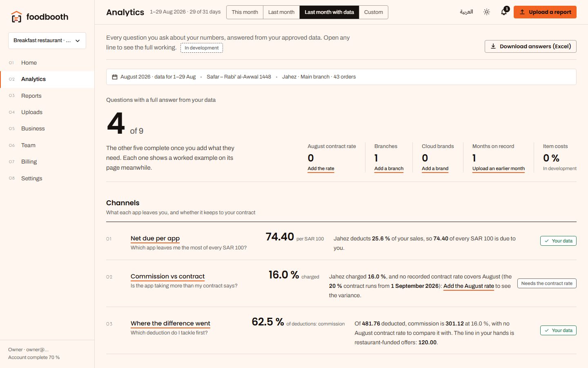This screenshot has width=588, height=368.
Task: Select the This month range
Action: click(245, 12)
